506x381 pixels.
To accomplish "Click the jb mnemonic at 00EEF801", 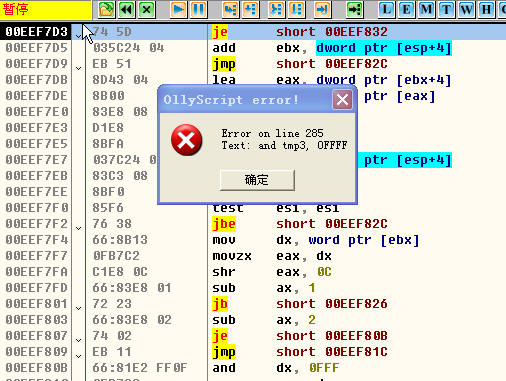I will [x=220, y=304].
